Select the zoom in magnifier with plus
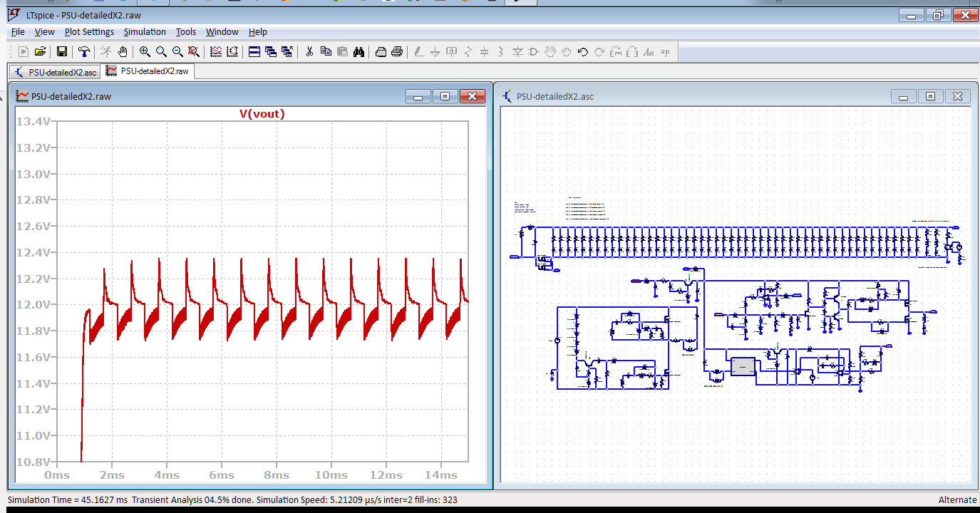This screenshot has height=513, width=980. tap(145, 51)
